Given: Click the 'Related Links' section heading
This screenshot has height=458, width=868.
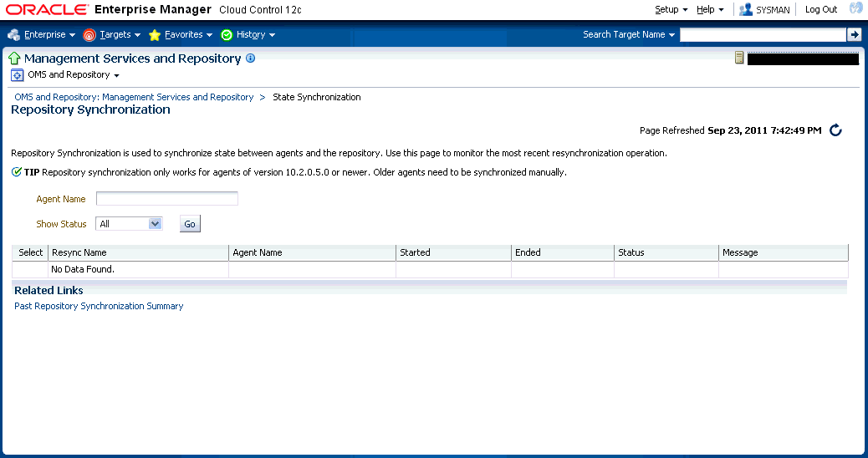Looking at the screenshot, I should 49,290.
